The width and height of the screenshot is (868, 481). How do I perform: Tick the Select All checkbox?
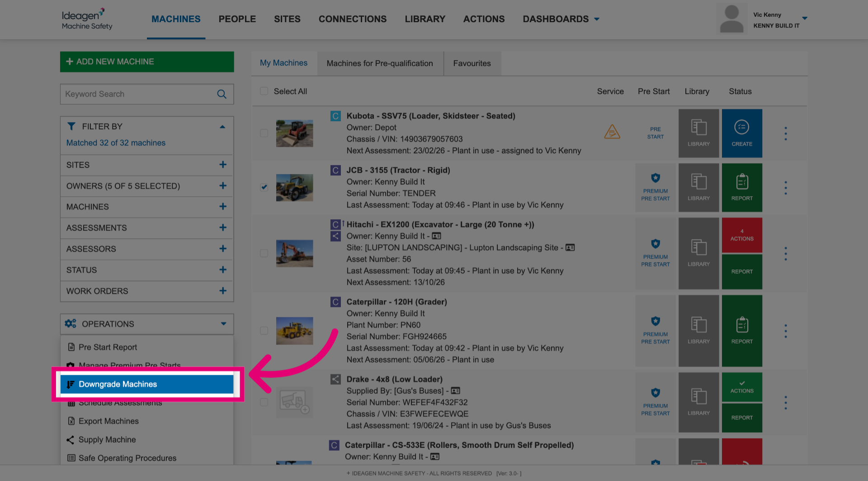(264, 91)
